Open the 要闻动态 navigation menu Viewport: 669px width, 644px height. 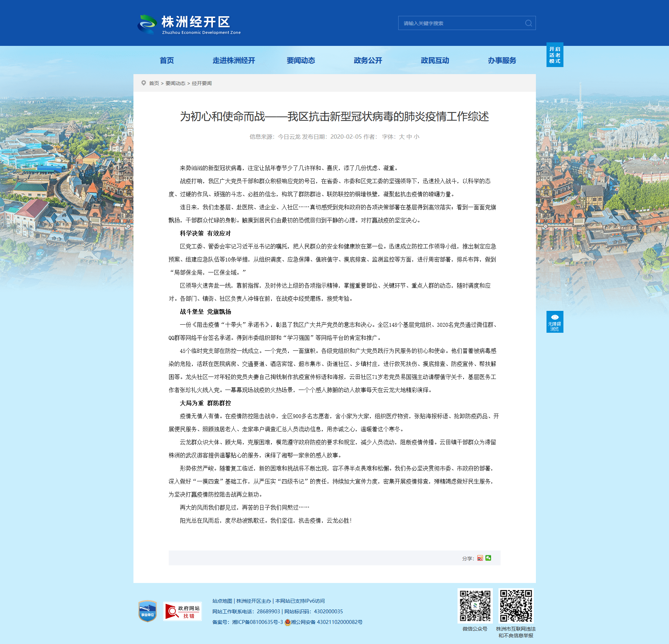(x=301, y=60)
